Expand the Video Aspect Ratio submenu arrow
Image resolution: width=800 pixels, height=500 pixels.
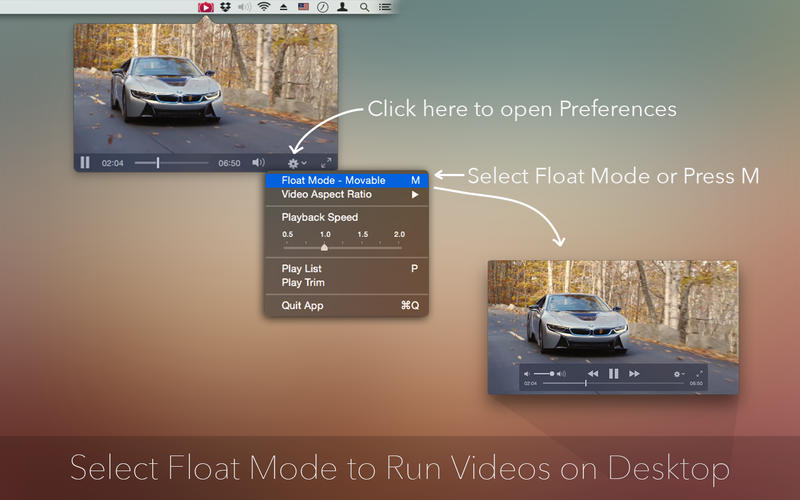[x=415, y=194]
